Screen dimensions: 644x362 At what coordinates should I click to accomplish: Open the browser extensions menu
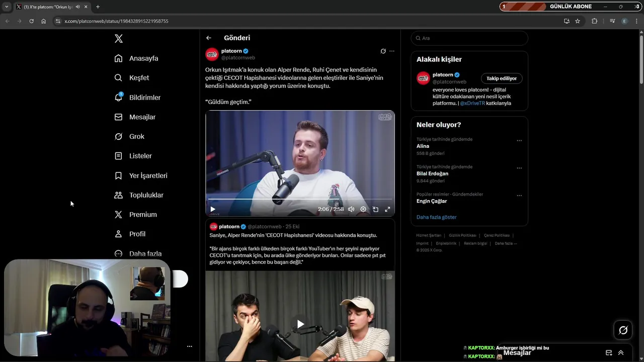pyautogui.click(x=595, y=21)
